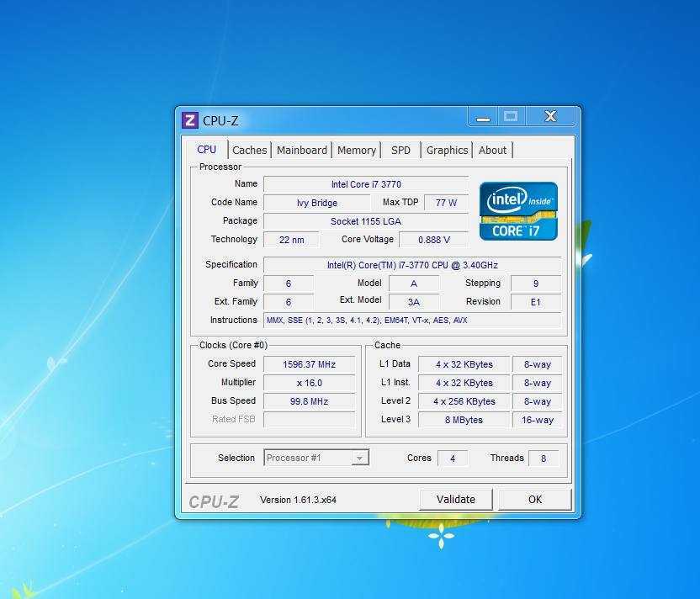Close the CPU-Z window
Screen dimensions: 700x599
(550, 117)
